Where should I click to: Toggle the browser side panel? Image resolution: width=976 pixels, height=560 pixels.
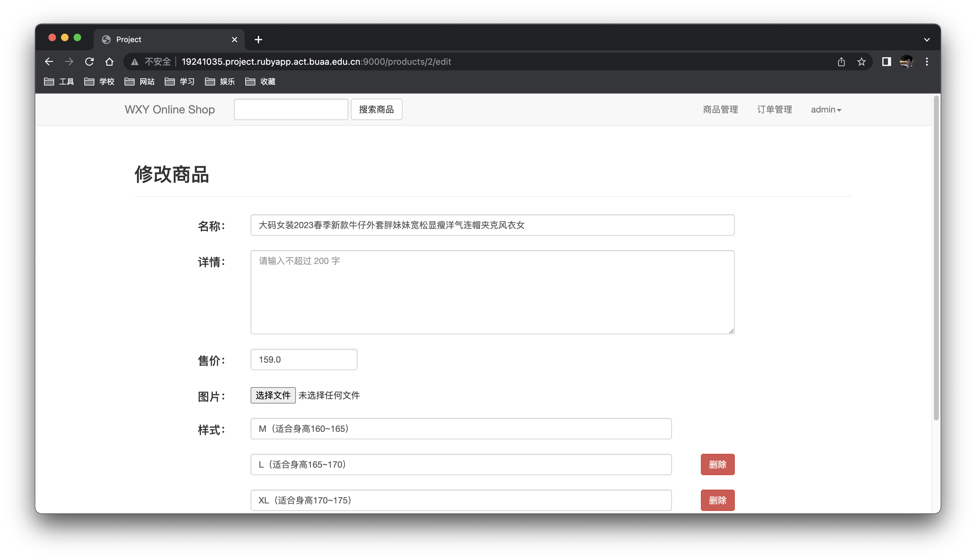point(887,62)
